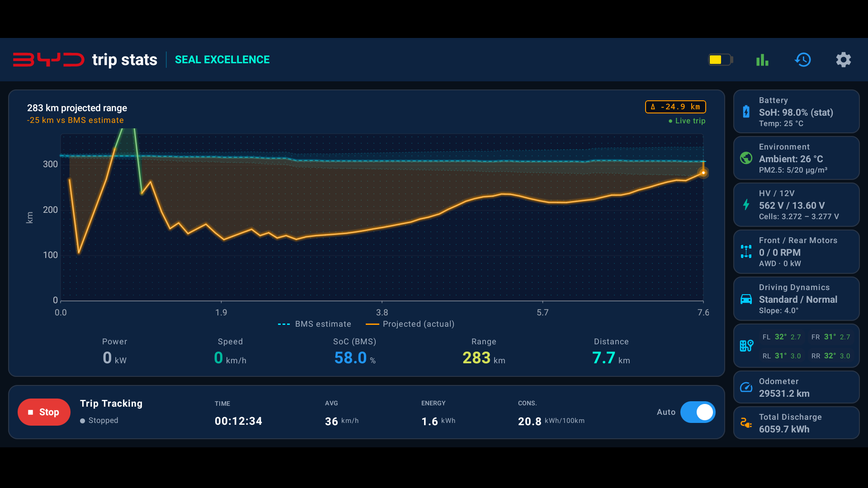Click the BYD logo
This screenshot has width=868, height=488.
point(48,60)
